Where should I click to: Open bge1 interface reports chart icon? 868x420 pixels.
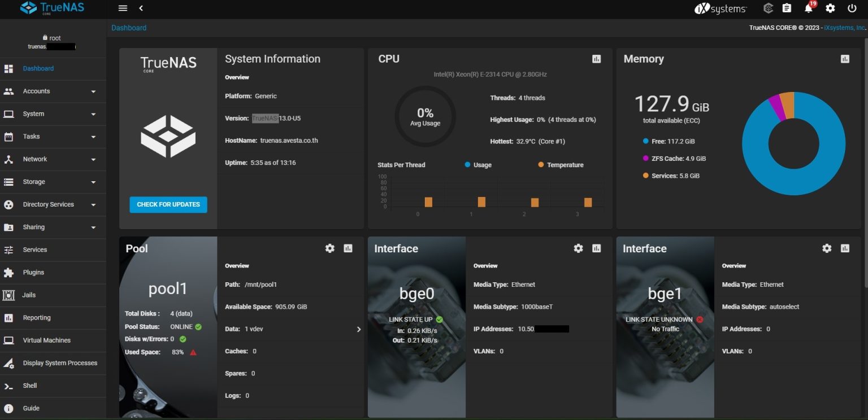pyautogui.click(x=845, y=248)
